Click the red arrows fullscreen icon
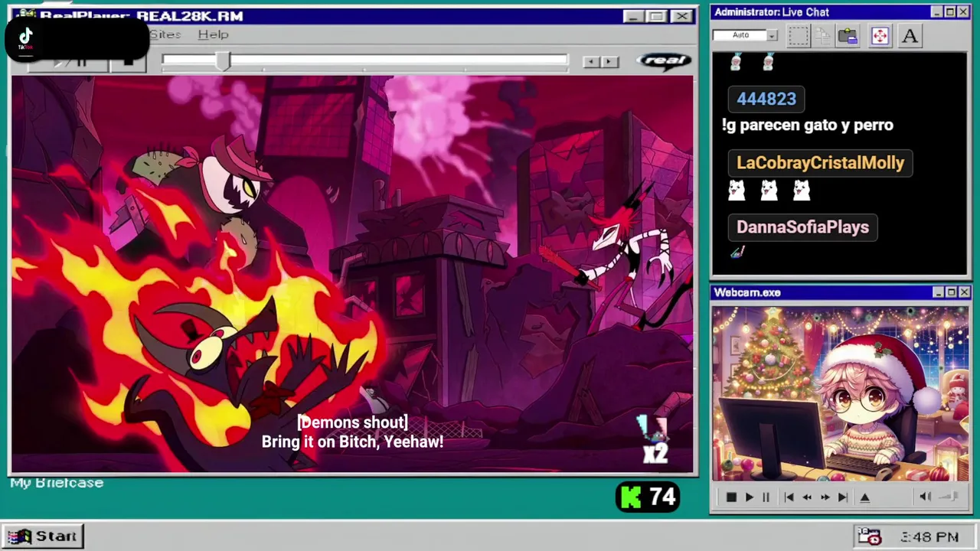Screen dimensions: 980x551 [x=880, y=36]
